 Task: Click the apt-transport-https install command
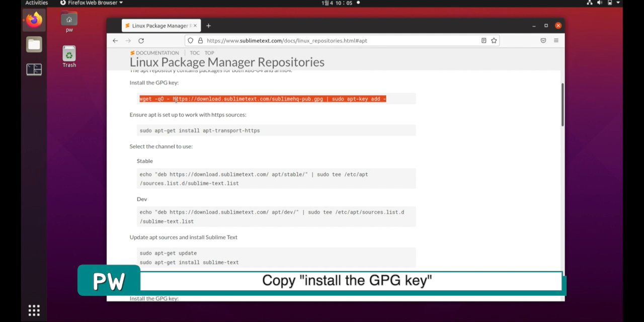click(x=200, y=131)
